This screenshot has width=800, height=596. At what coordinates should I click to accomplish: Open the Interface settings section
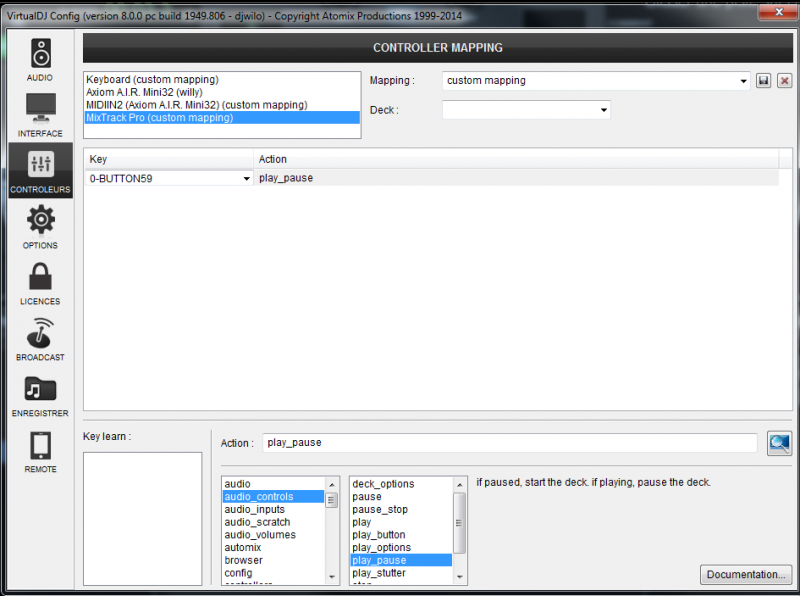40,115
